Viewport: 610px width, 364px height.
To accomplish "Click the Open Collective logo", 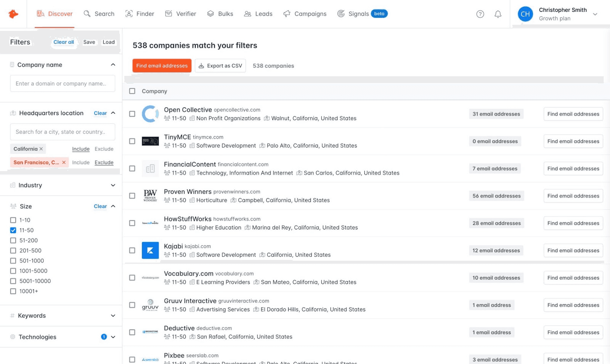I will click(x=150, y=114).
